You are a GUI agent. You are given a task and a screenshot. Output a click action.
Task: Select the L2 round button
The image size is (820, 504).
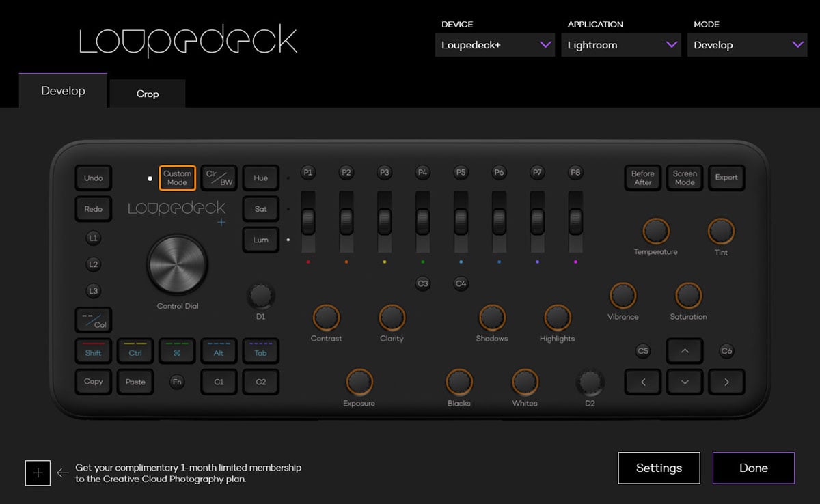point(94,264)
